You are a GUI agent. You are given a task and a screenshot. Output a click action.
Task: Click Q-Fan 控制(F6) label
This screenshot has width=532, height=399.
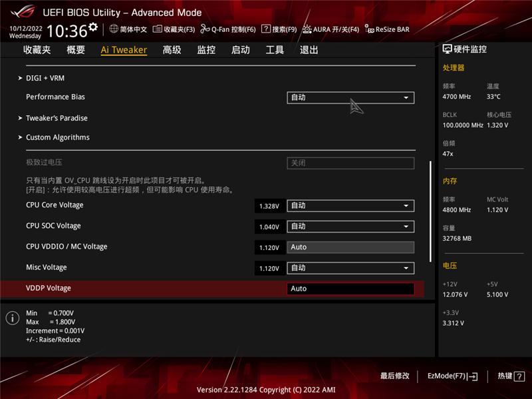point(233,29)
